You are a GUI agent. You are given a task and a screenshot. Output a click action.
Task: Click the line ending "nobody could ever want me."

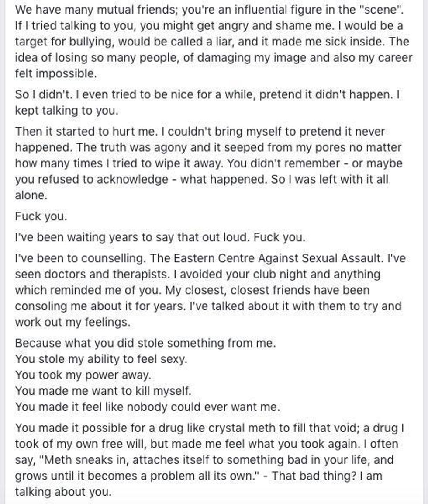147,407
